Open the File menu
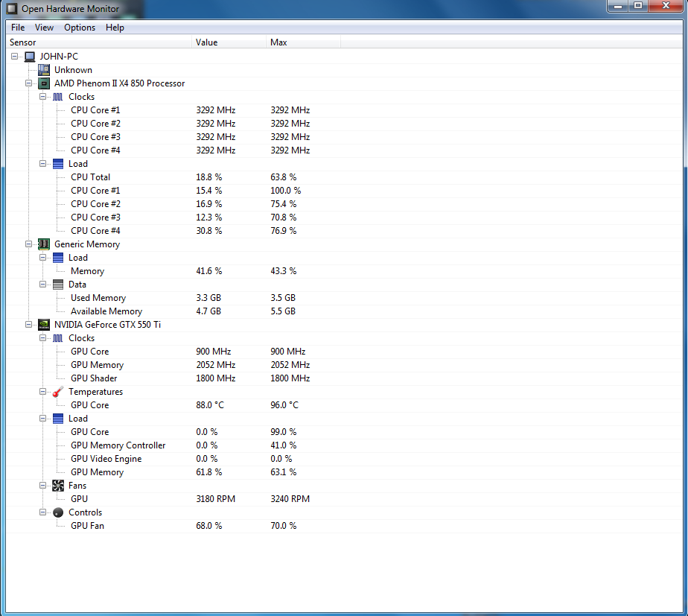 click(18, 28)
